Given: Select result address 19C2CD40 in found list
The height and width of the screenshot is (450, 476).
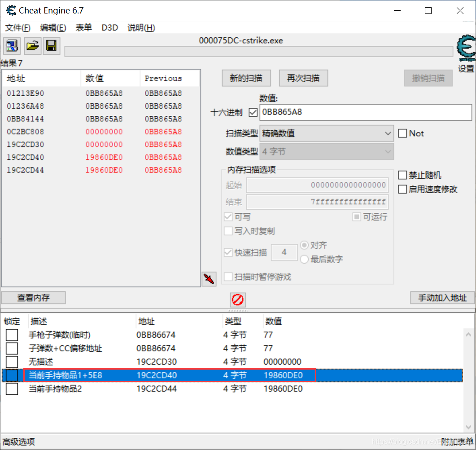Looking at the screenshot, I should tap(26, 157).
